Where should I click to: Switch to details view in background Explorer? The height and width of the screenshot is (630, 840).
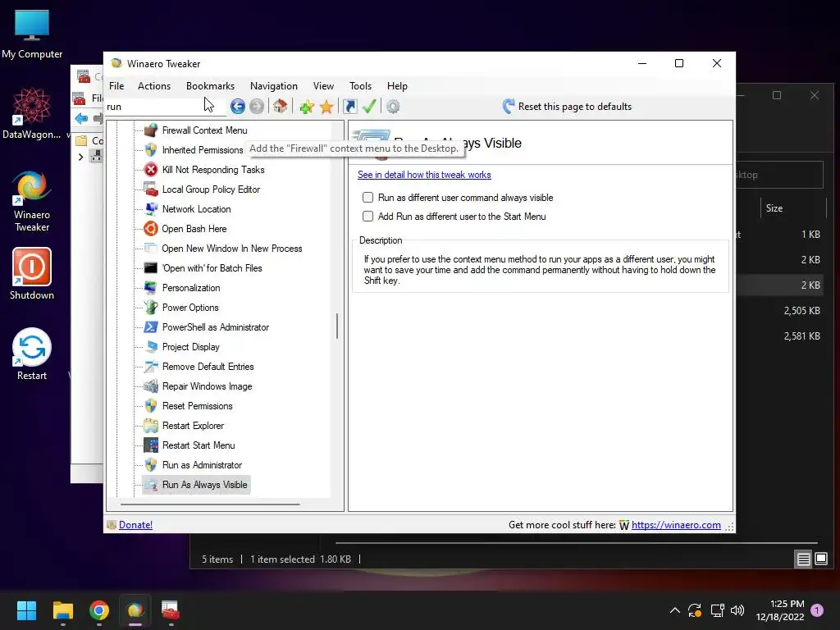803,559
